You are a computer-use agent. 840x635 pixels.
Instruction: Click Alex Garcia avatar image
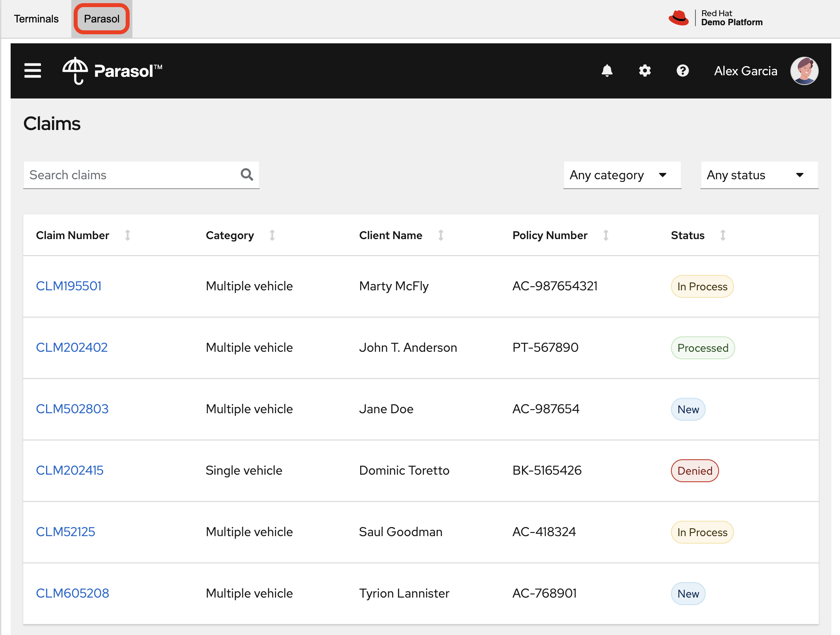(x=804, y=71)
